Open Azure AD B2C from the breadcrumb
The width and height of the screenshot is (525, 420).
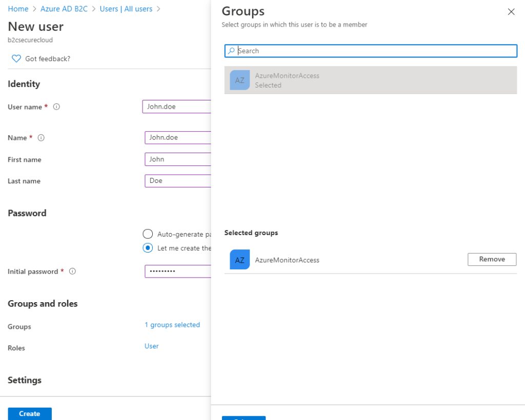coord(64,9)
